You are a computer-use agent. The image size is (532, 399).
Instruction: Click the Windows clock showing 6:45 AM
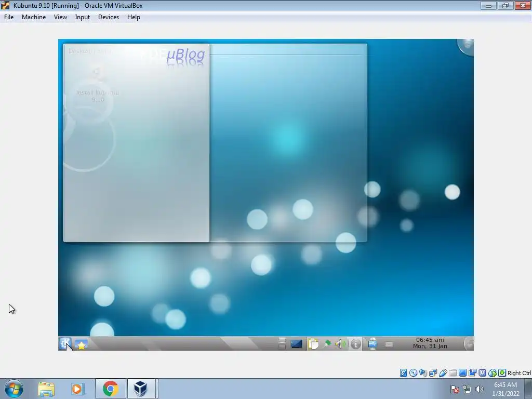coord(506,389)
